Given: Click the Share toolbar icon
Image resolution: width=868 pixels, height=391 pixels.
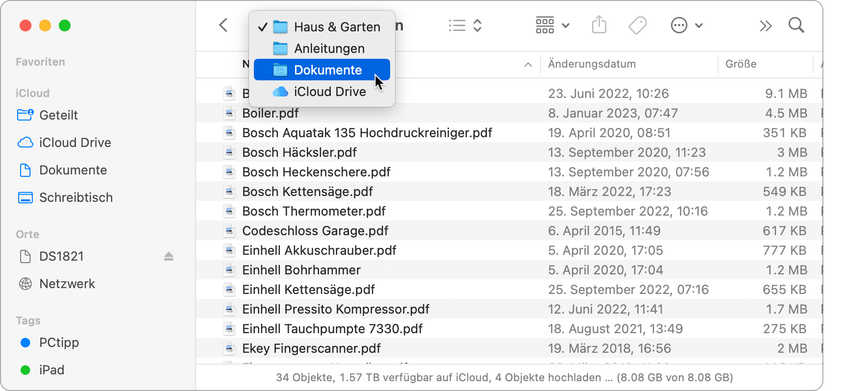Looking at the screenshot, I should pos(599,24).
